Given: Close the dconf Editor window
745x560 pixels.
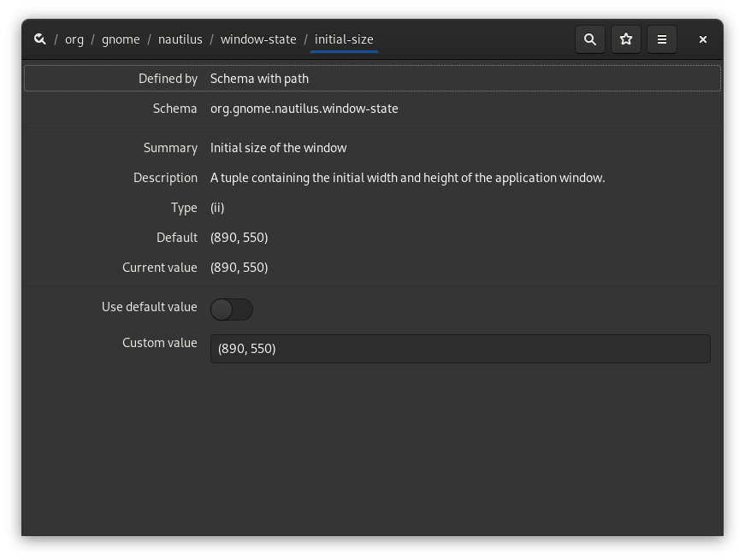Looking at the screenshot, I should tap(702, 39).
